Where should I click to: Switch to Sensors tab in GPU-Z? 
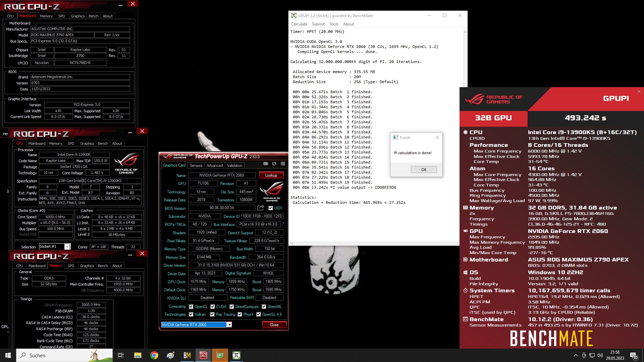point(196,165)
